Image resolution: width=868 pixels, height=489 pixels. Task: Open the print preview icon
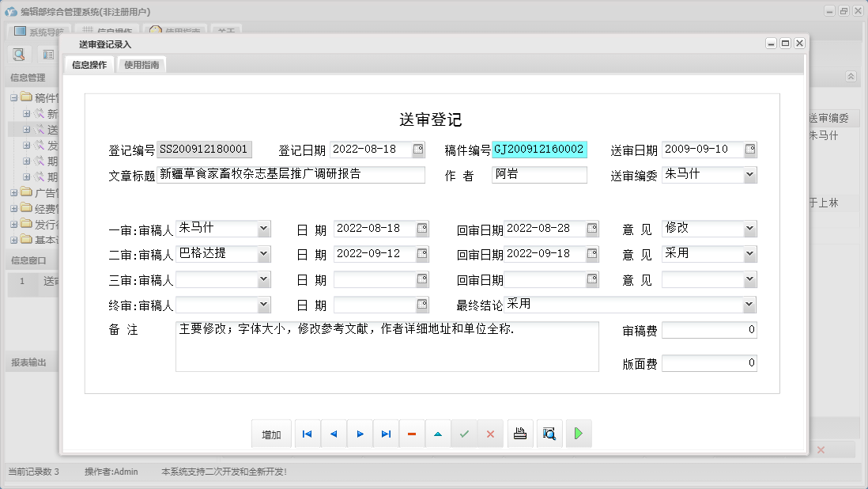click(549, 433)
